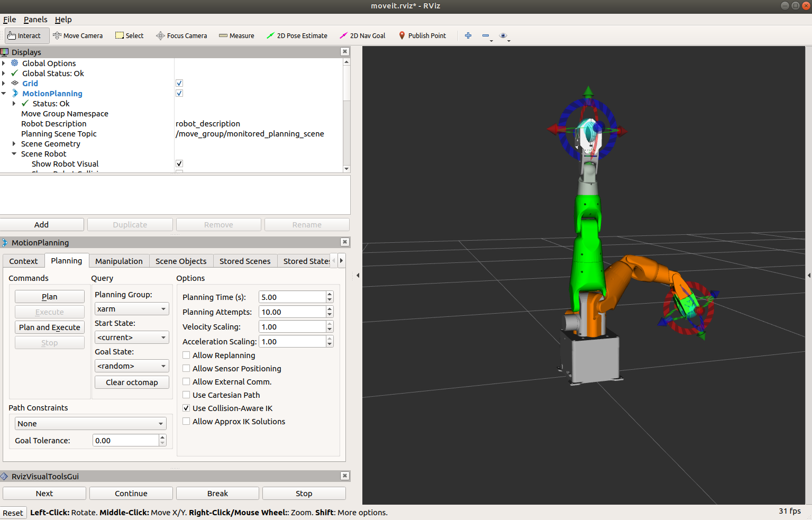Screen dimensions: 812x520
Task: Select the 2D Nav Goal tool
Action: (362, 35)
